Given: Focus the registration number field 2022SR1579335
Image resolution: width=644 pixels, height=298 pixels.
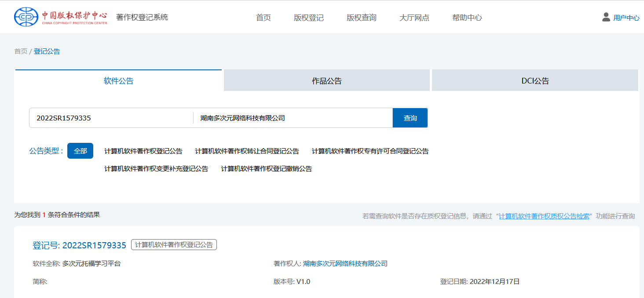Looking at the screenshot, I should pyautogui.click(x=111, y=118).
